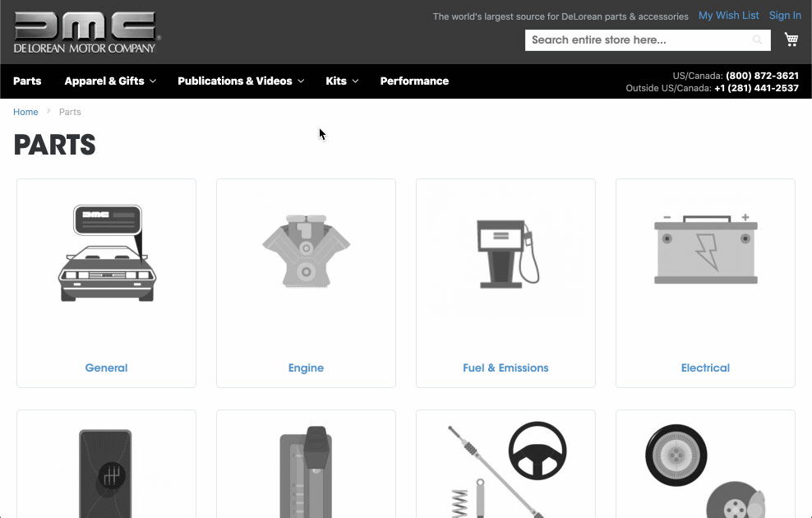Open the Apparel & Gifts menu
The width and height of the screenshot is (812, 518).
click(x=104, y=81)
